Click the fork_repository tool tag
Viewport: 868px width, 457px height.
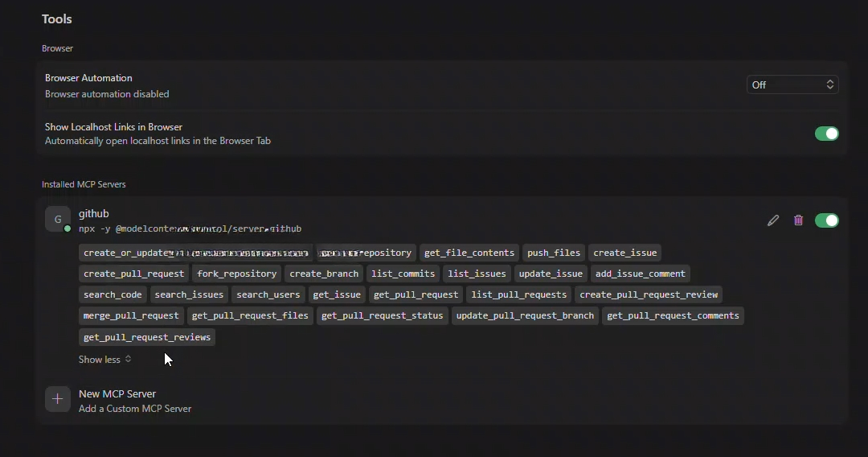tap(237, 274)
